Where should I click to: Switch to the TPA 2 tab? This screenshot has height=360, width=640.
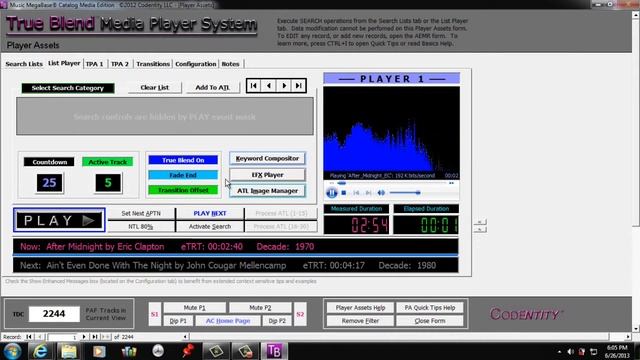120,64
